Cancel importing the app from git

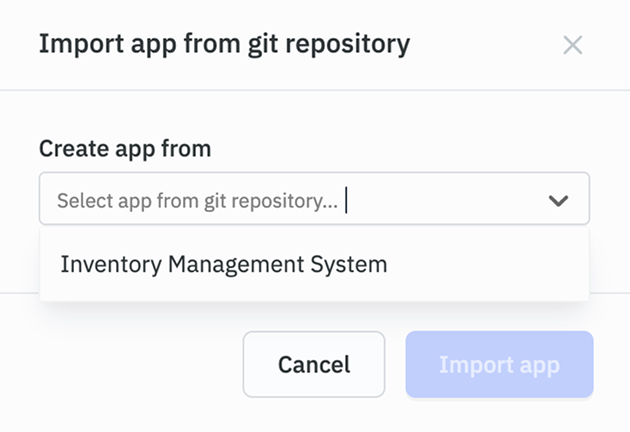[314, 364]
